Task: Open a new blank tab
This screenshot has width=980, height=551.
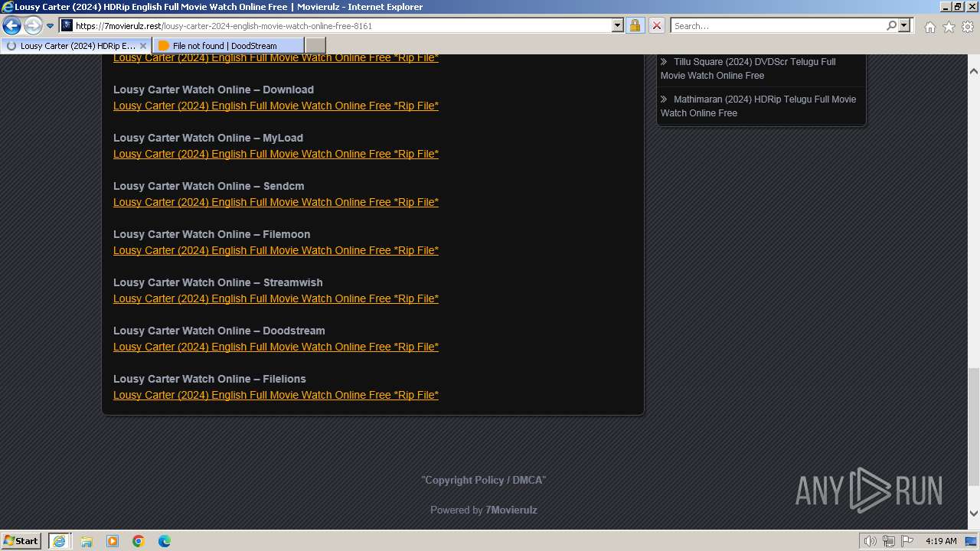Action: (315, 46)
